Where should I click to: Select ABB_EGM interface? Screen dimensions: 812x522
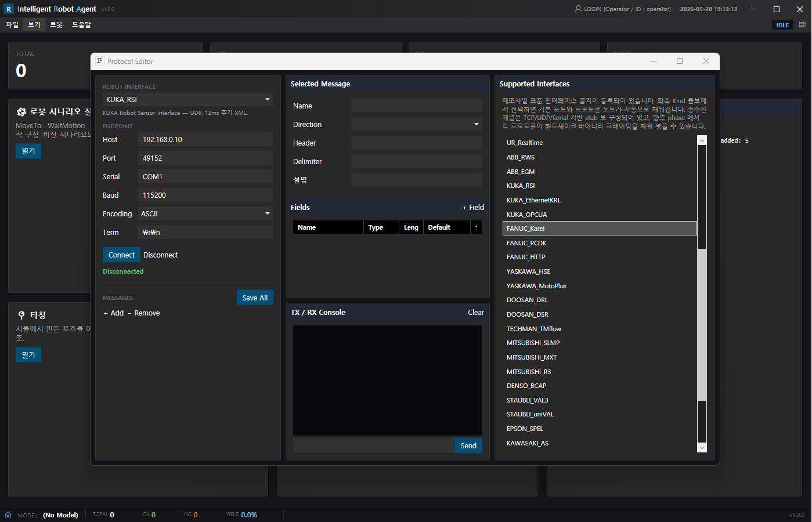click(x=600, y=172)
